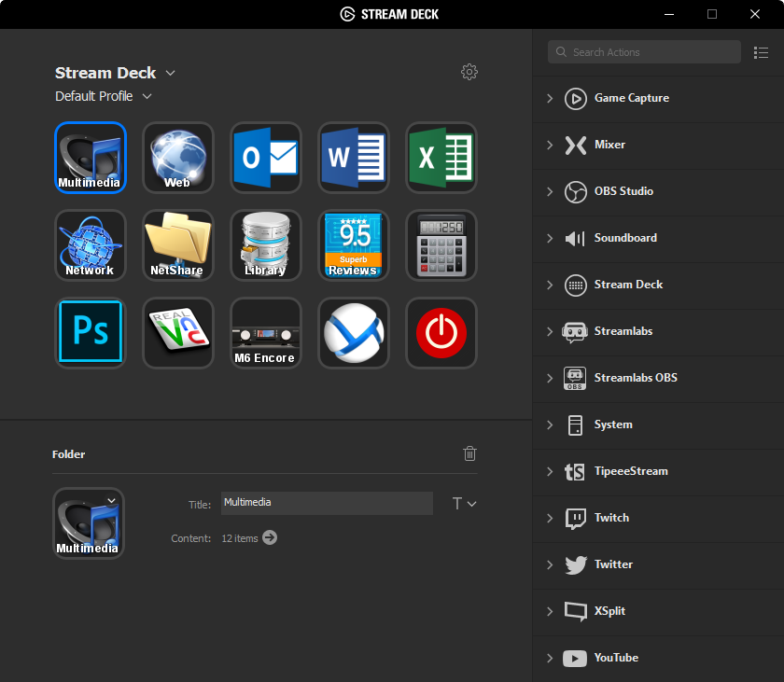Click the Title text field containing Multimedia
Image resolution: width=784 pixels, height=682 pixels.
click(327, 503)
